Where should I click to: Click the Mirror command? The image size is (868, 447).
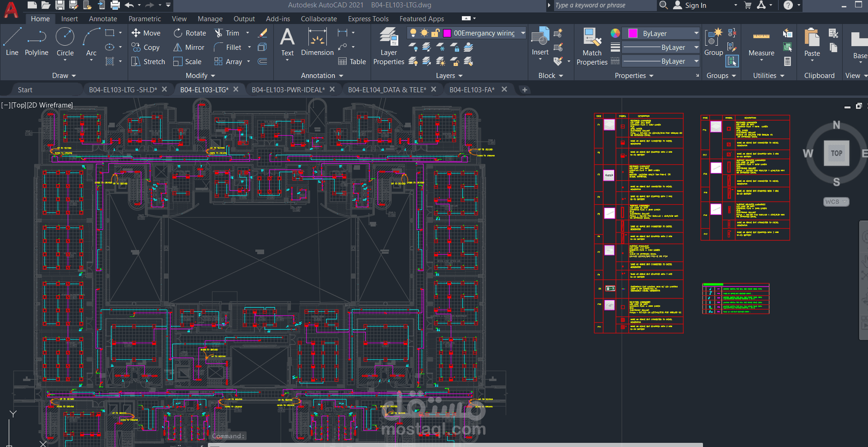tap(189, 48)
